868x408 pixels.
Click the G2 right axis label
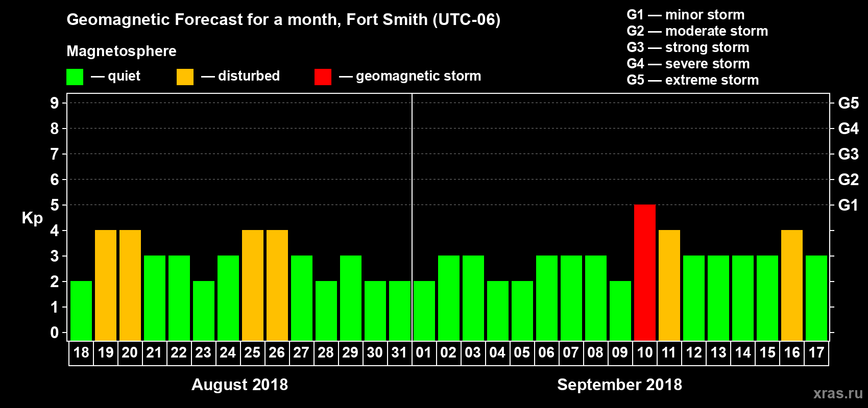pos(849,180)
